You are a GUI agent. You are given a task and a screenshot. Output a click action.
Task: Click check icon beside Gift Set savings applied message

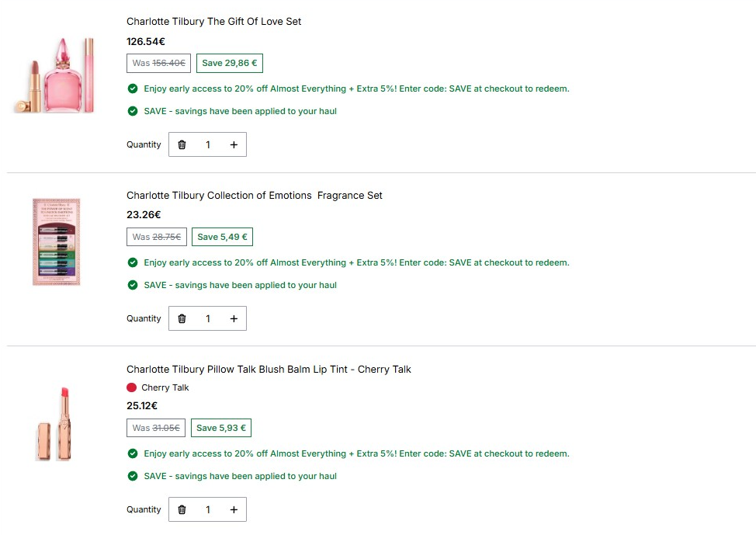click(x=133, y=111)
